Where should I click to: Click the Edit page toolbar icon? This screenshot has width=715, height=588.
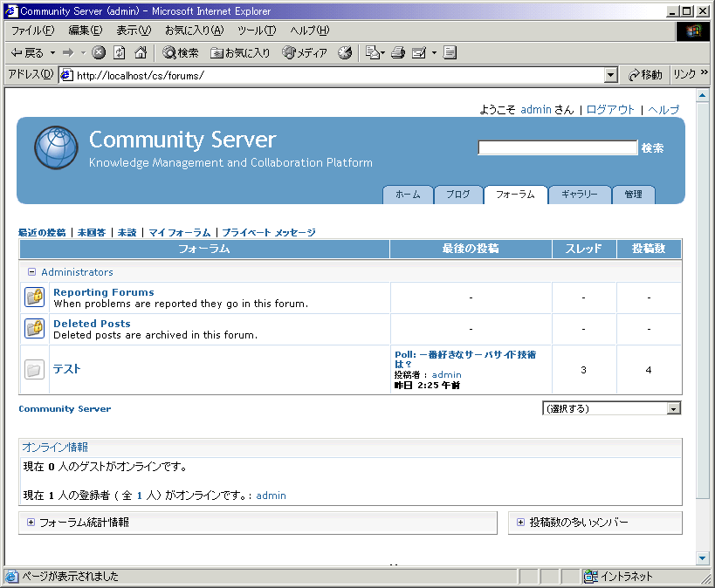[x=419, y=53]
